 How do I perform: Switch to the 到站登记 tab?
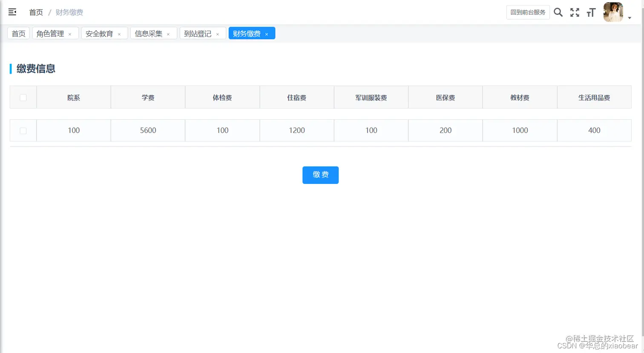pos(198,33)
